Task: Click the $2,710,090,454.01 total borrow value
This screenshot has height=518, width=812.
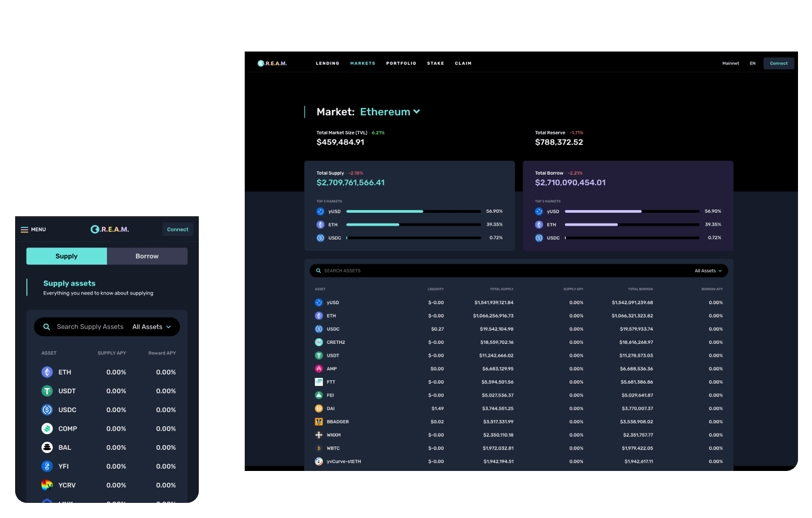Action: pyautogui.click(x=570, y=183)
